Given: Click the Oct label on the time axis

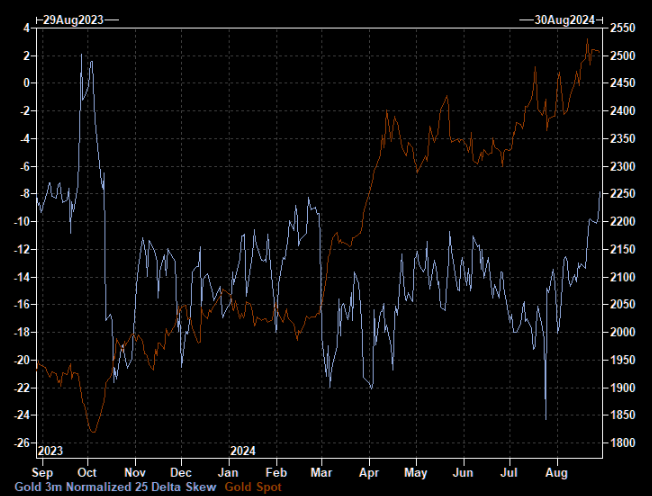Looking at the screenshot, I should tap(86, 470).
